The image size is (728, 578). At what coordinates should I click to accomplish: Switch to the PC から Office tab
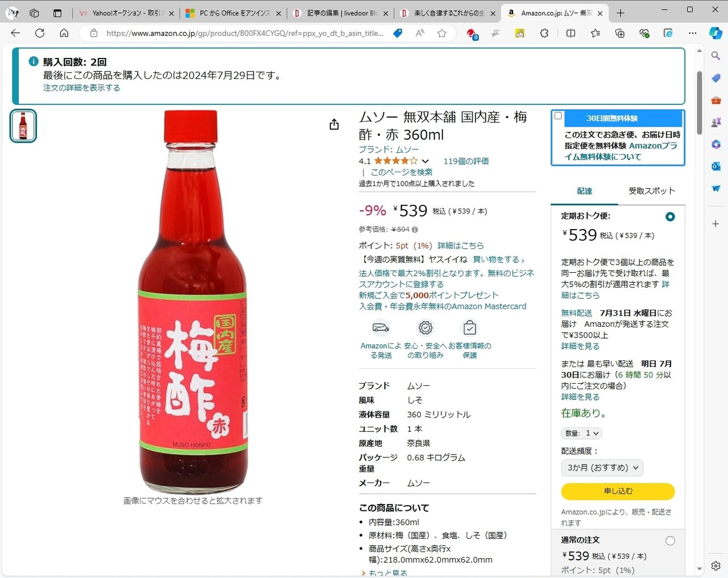click(234, 13)
